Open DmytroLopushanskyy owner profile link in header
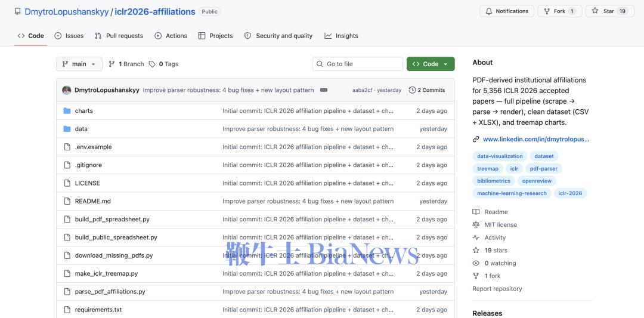The image size is (644, 318). pos(67,12)
